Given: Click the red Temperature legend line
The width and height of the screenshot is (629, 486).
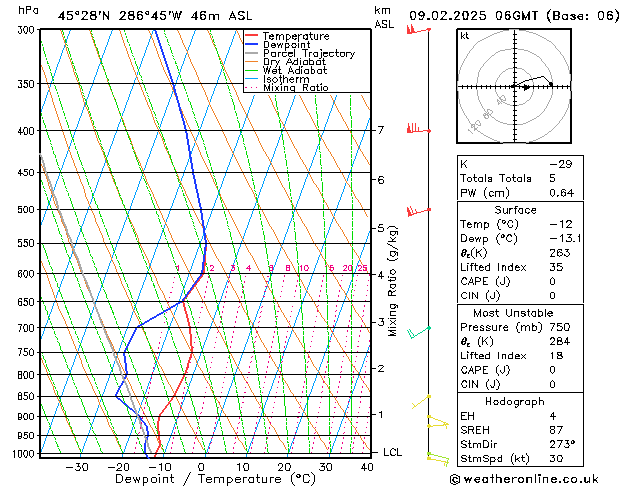Looking at the screenshot, I should coord(251,36).
